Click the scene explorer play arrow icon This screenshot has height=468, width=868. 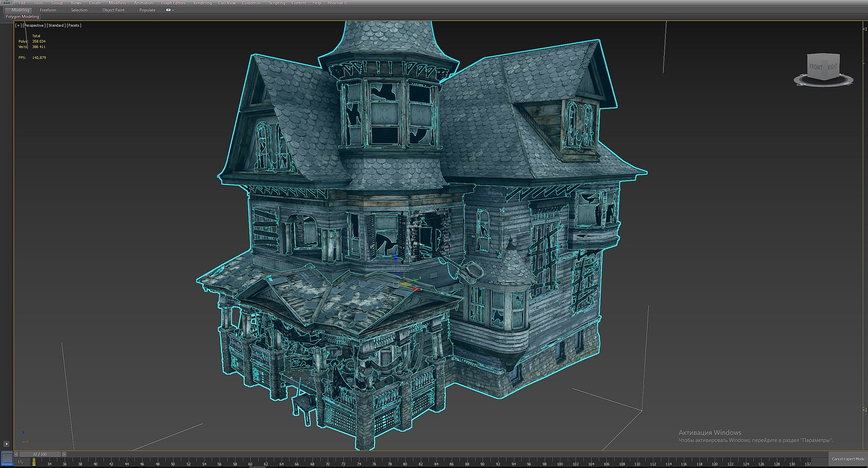coord(6,444)
